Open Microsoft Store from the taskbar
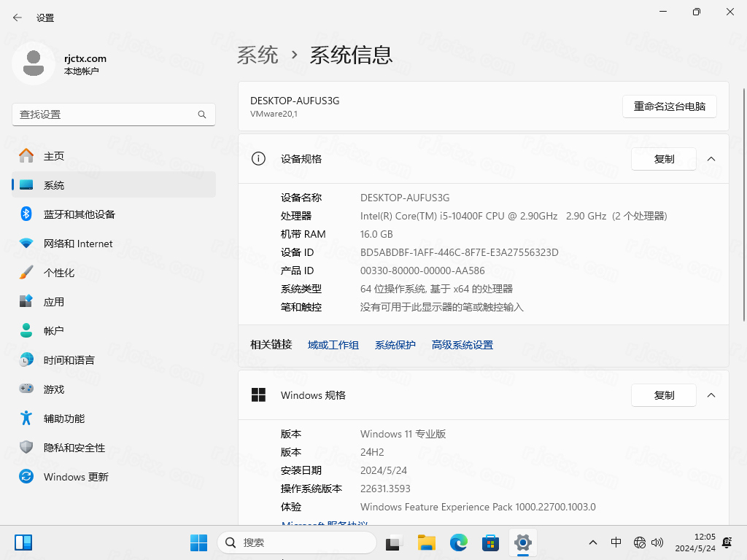Image resolution: width=747 pixels, height=560 pixels. (490, 542)
